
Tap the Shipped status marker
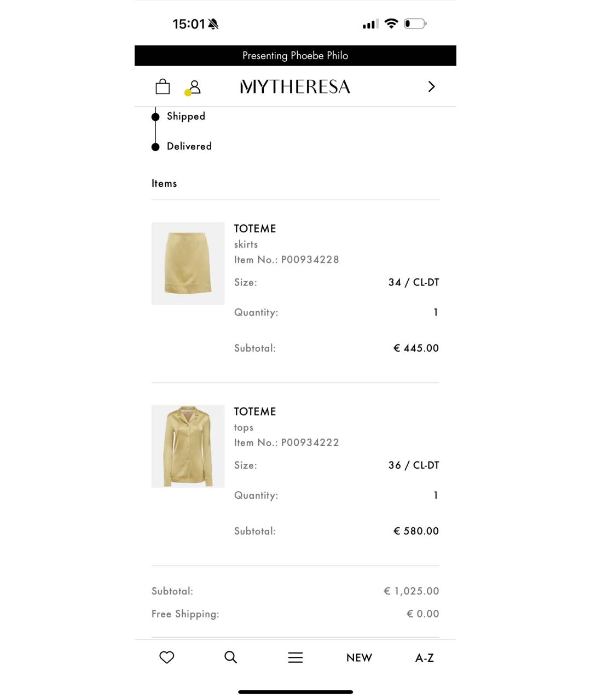[155, 116]
